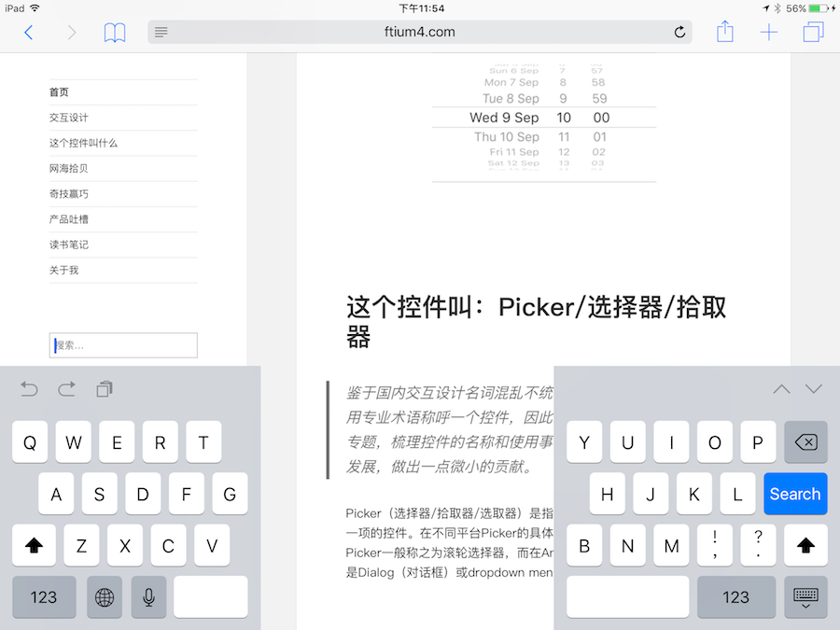Select Tue 8 Sep in date picker
840x630 pixels.
tap(511, 99)
